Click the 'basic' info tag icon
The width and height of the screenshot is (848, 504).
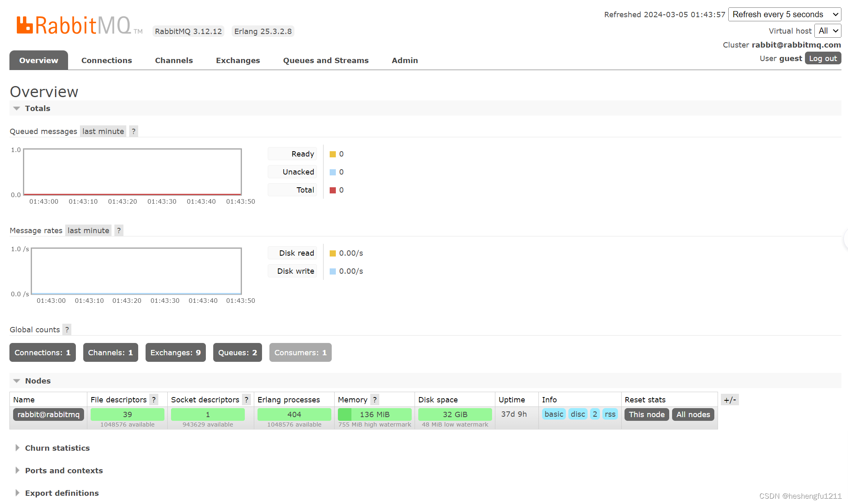coord(554,415)
